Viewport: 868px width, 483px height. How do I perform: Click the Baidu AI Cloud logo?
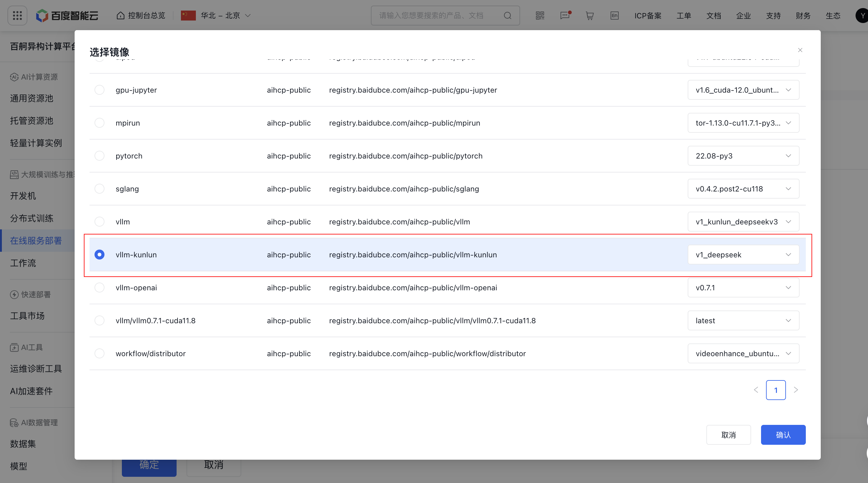[67, 16]
